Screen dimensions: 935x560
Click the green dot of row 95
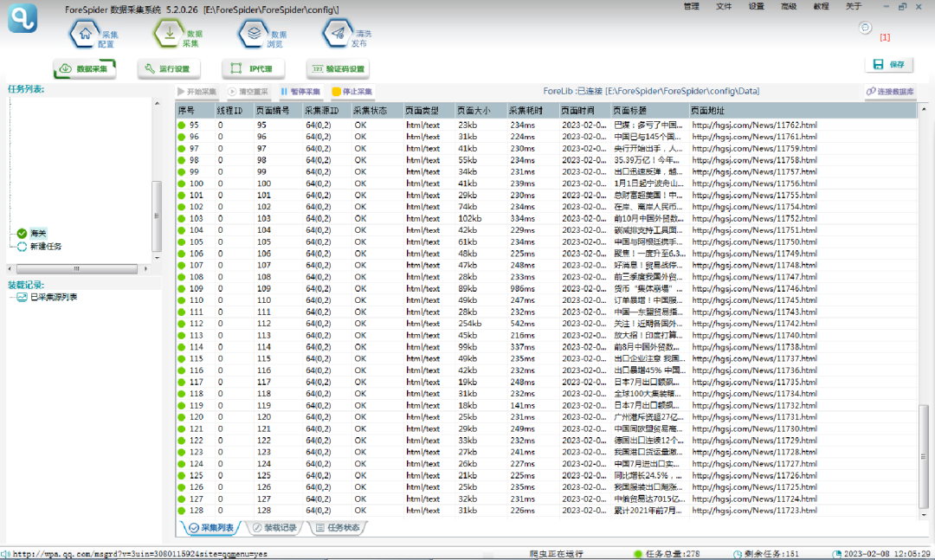182,126
